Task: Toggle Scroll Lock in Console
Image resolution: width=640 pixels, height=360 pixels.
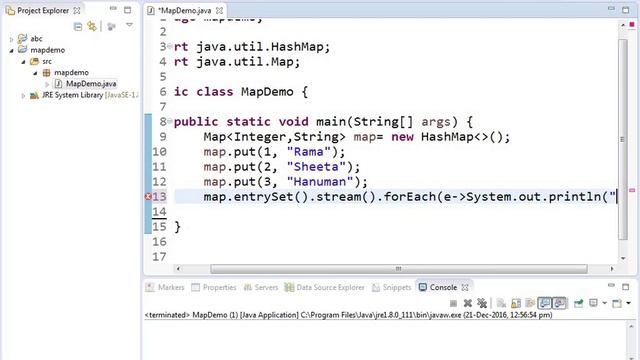Action: click(x=516, y=303)
